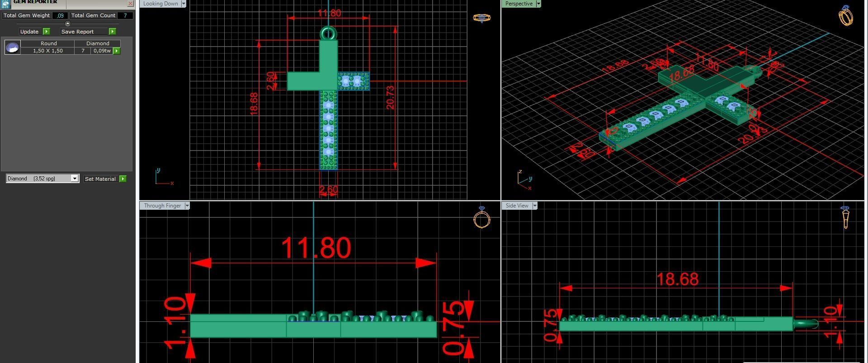Select the 20.73 dimension in Looking Down view
The image size is (868, 363).
coord(390,97)
